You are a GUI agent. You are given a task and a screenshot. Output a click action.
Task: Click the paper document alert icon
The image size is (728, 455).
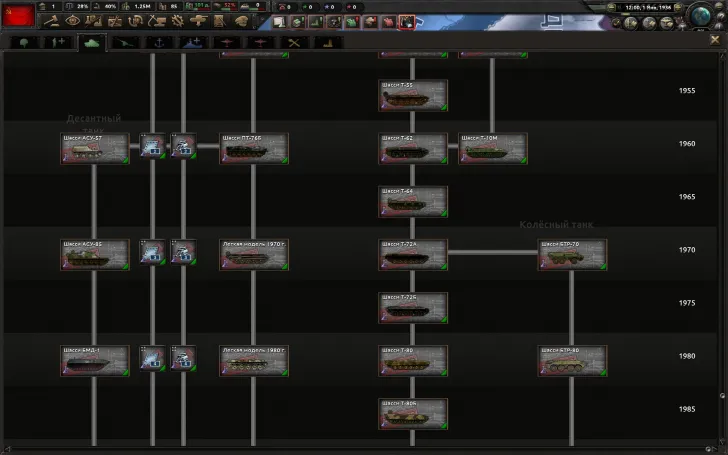tap(279, 22)
